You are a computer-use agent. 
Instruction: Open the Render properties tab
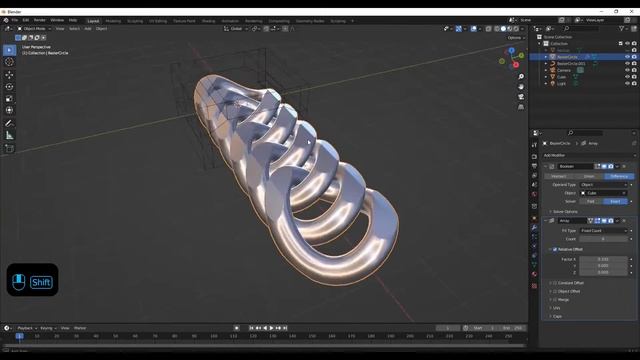(534, 156)
